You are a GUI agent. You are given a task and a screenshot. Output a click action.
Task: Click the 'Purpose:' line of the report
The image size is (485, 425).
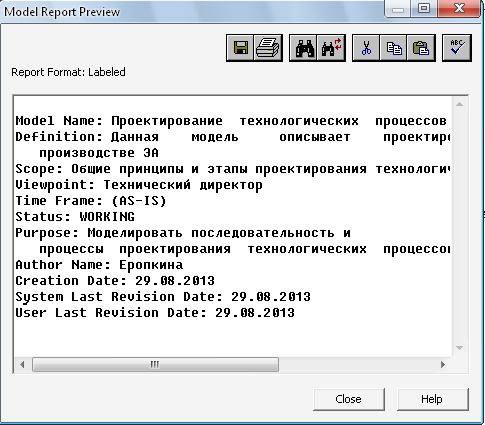click(x=183, y=233)
